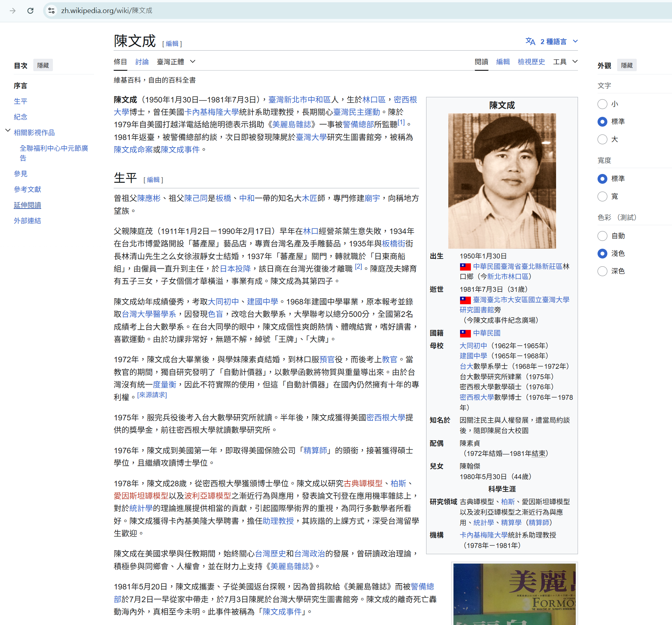Select the 閱讀 read tab
Image resolution: width=672 pixels, height=625 pixels.
(481, 62)
